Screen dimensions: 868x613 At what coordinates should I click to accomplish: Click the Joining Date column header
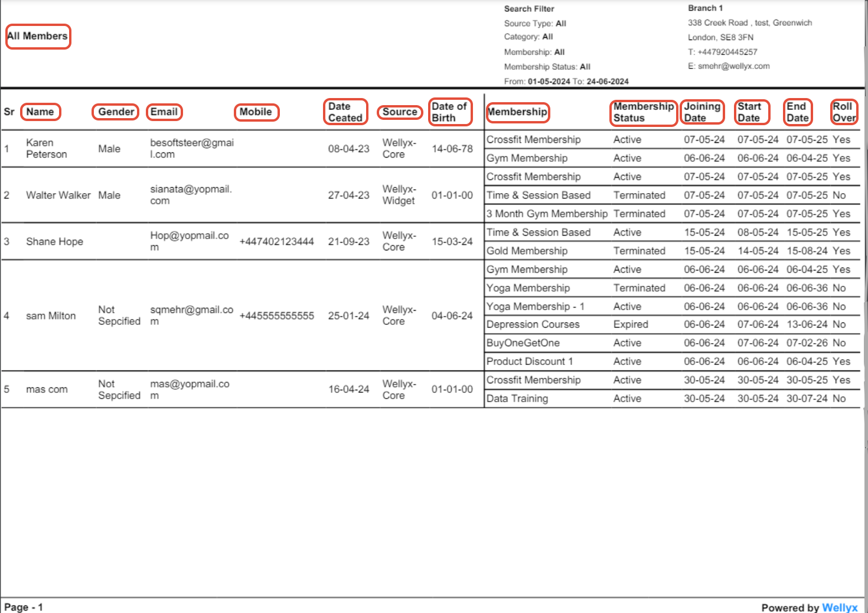coord(702,112)
